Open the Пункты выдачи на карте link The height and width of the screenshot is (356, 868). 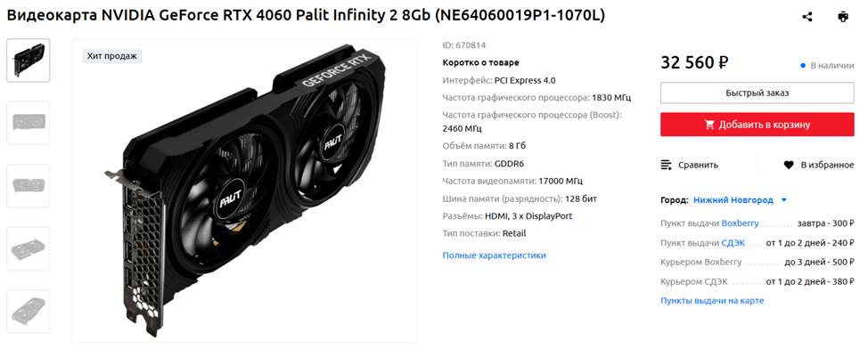pyautogui.click(x=712, y=301)
